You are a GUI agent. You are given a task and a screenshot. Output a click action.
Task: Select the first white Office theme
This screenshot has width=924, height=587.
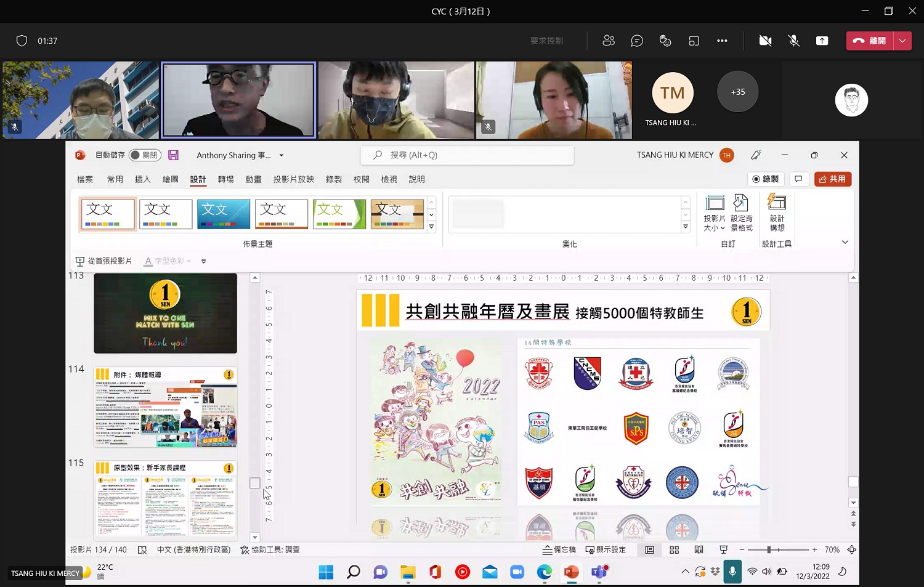click(x=108, y=214)
